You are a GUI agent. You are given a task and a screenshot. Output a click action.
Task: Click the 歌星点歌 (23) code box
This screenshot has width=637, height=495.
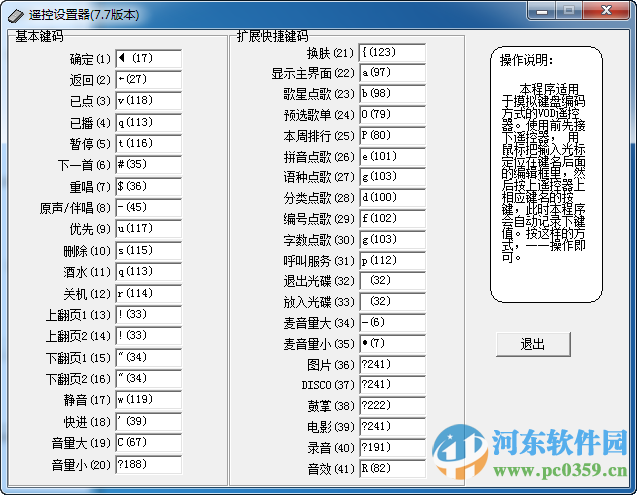click(x=392, y=94)
